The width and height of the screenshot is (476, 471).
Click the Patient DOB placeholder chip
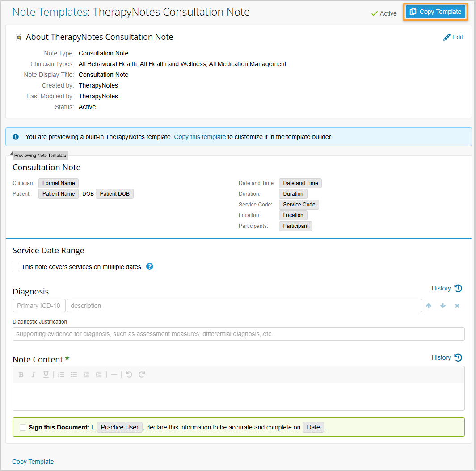click(115, 194)
